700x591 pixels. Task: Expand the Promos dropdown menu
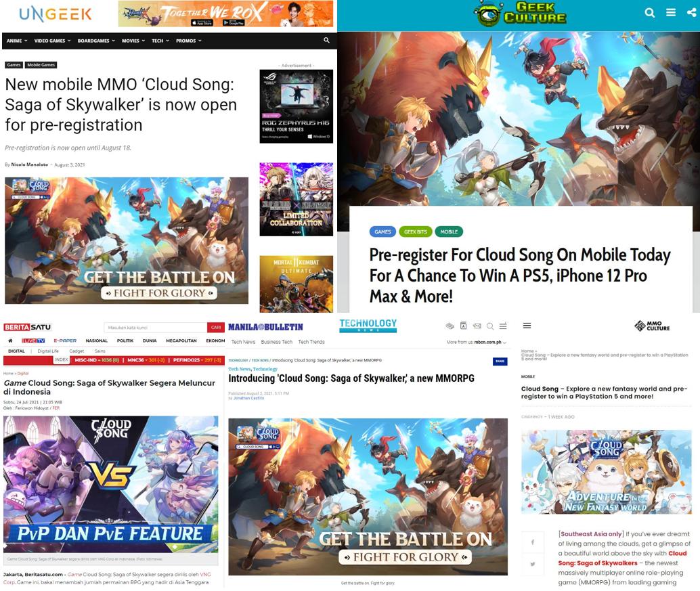coord(188,41)
